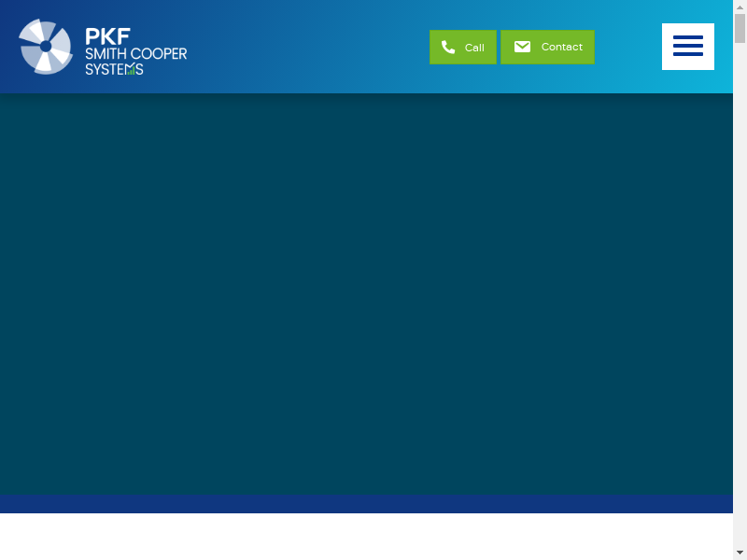Viewport: 747px width, 560px height.
Task: Click the white content area at page bottom
Action: [366, 537]
